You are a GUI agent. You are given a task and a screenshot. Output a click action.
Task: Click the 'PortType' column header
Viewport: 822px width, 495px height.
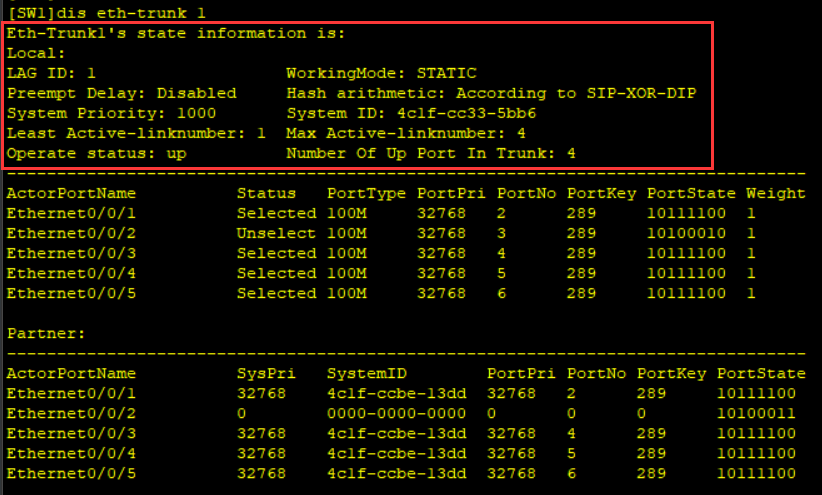[366, 193]
